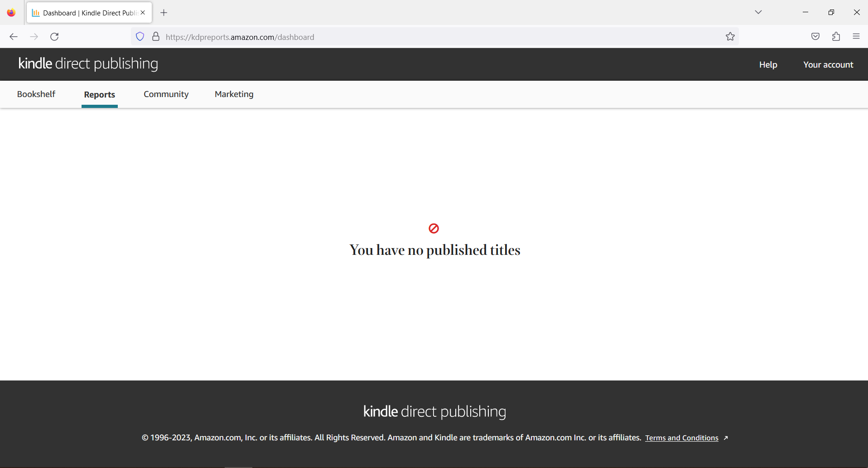Image resolution: width=868 pixels, height=468 pixels.
Task: Open Your account menu
Action: point(828,64)
